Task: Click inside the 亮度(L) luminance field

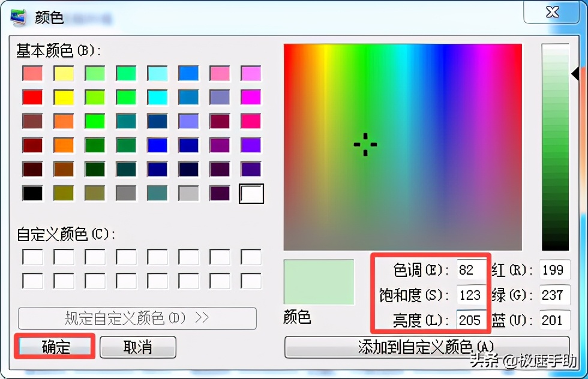Action: (471, 320)
